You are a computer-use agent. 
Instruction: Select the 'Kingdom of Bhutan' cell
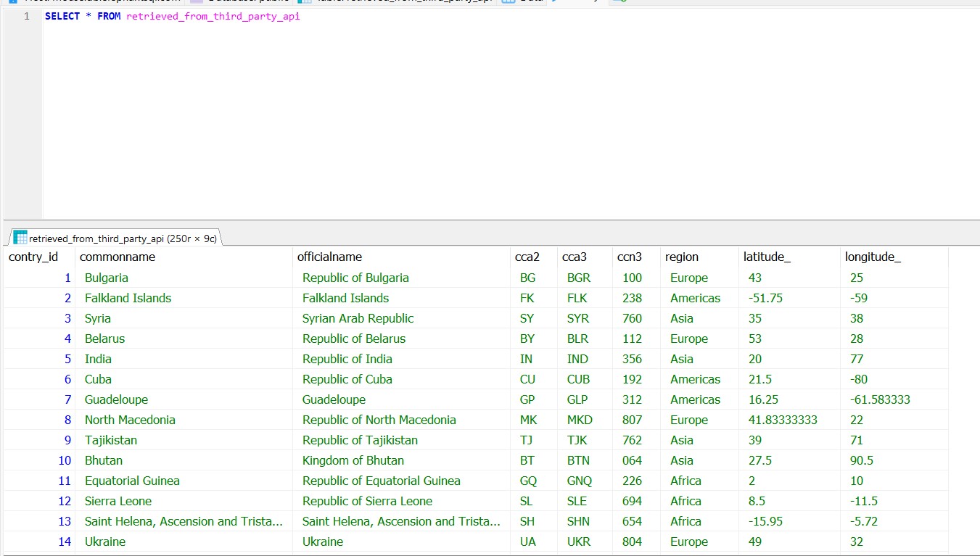click(x=401, y=460)
